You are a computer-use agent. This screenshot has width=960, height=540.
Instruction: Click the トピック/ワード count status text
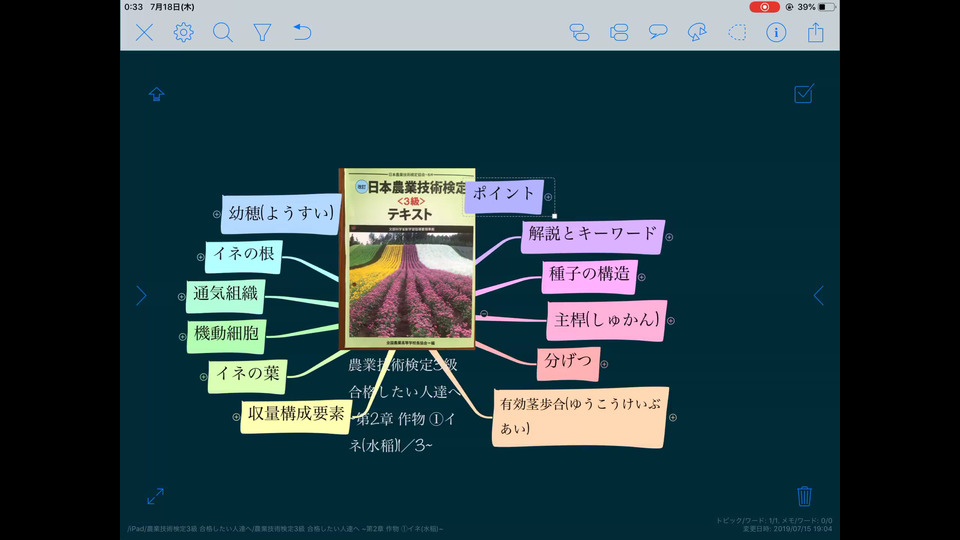click(774, 520)
